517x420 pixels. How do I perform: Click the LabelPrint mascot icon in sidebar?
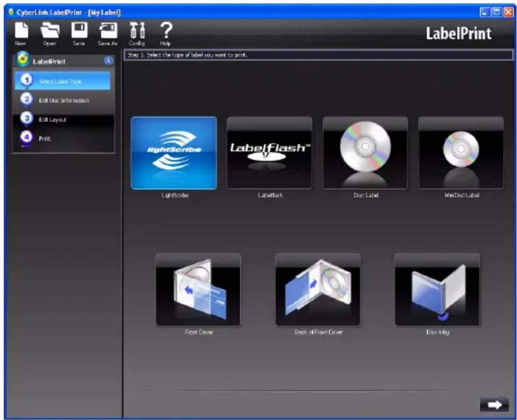[23, 60]
